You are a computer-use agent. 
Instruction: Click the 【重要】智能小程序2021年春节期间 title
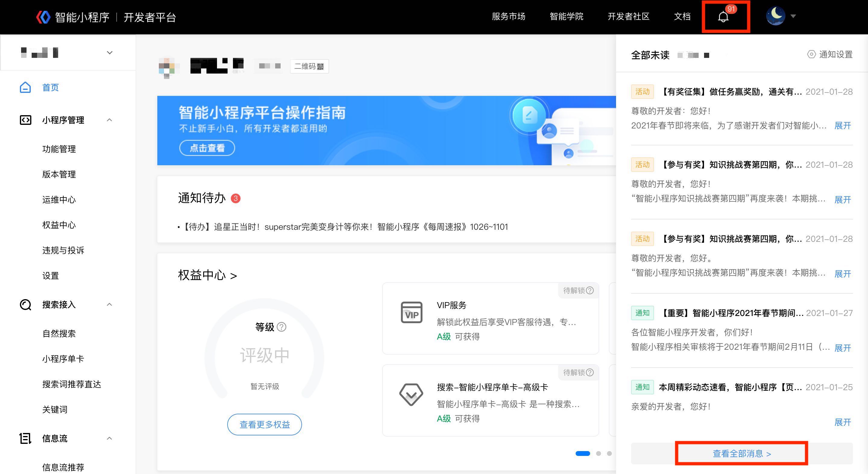(x=731, y=313)
